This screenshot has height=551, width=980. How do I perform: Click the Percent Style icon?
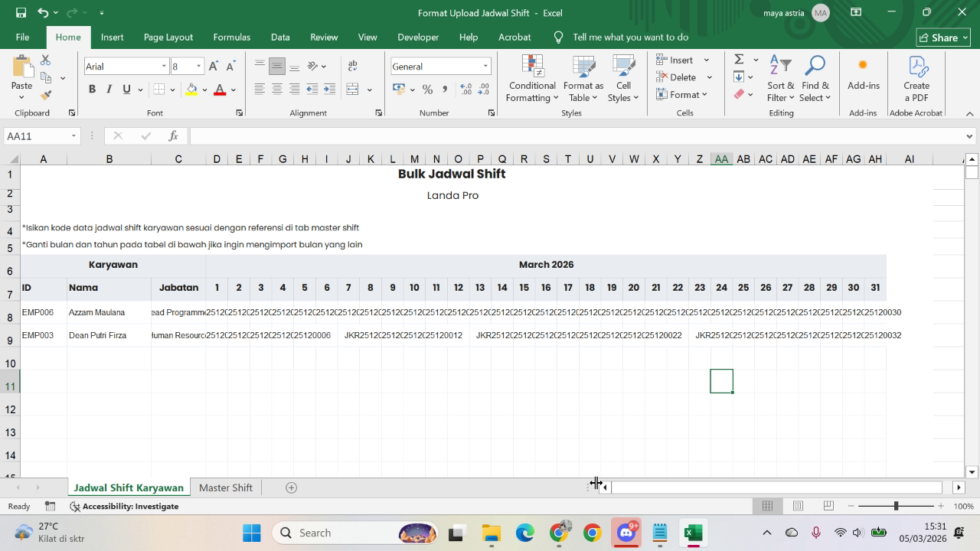coord(427,90)
